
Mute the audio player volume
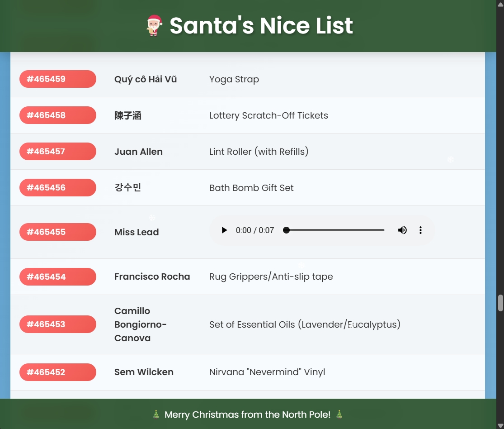[402, 230]
